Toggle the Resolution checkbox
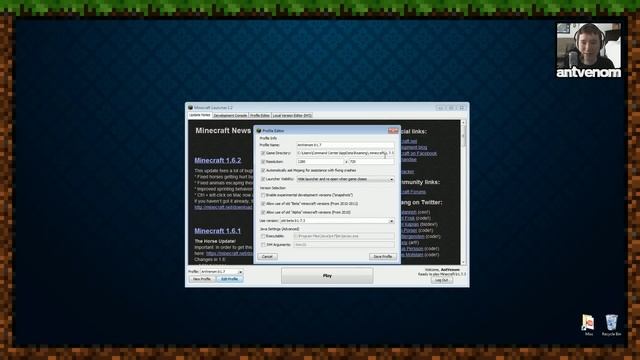 click(x=263, y=162)
